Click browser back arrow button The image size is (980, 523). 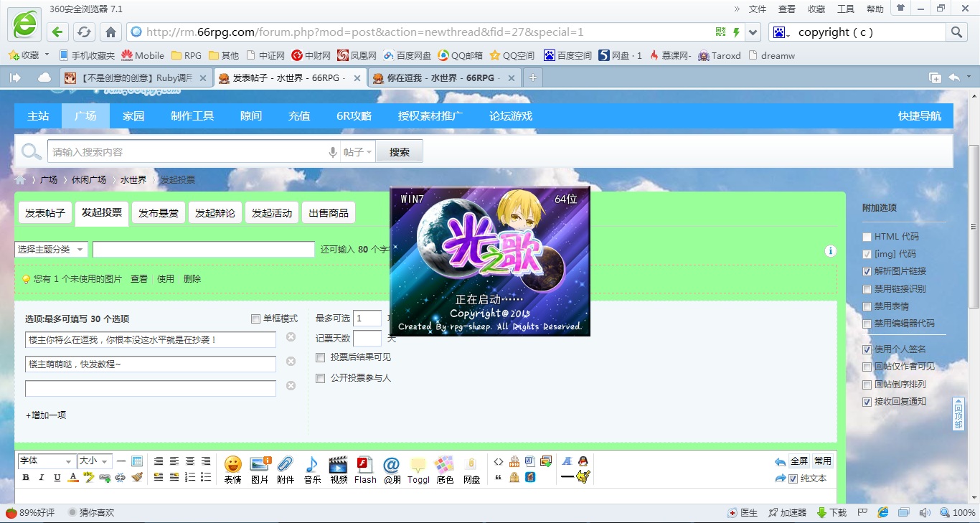pyautogui.click(x=58, y=32)
